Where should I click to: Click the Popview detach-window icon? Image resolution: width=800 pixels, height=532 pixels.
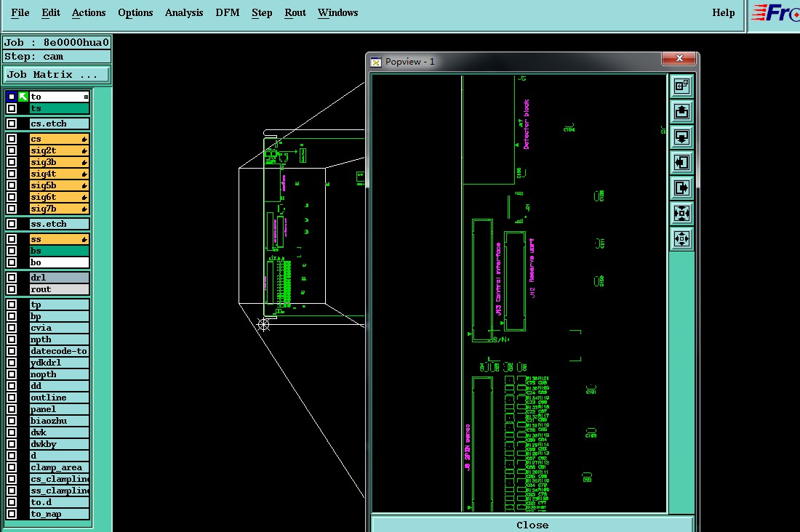pos(681,86)
